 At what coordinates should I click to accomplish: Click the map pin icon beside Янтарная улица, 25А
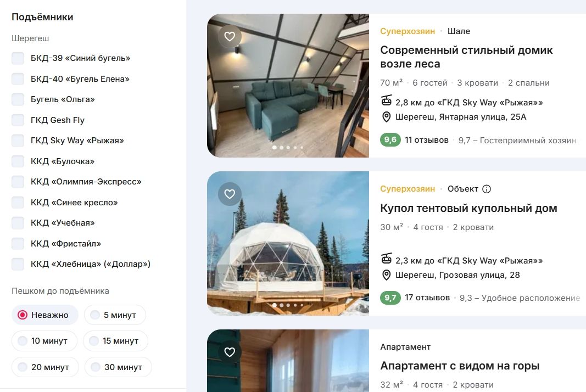tap(387, 117)
